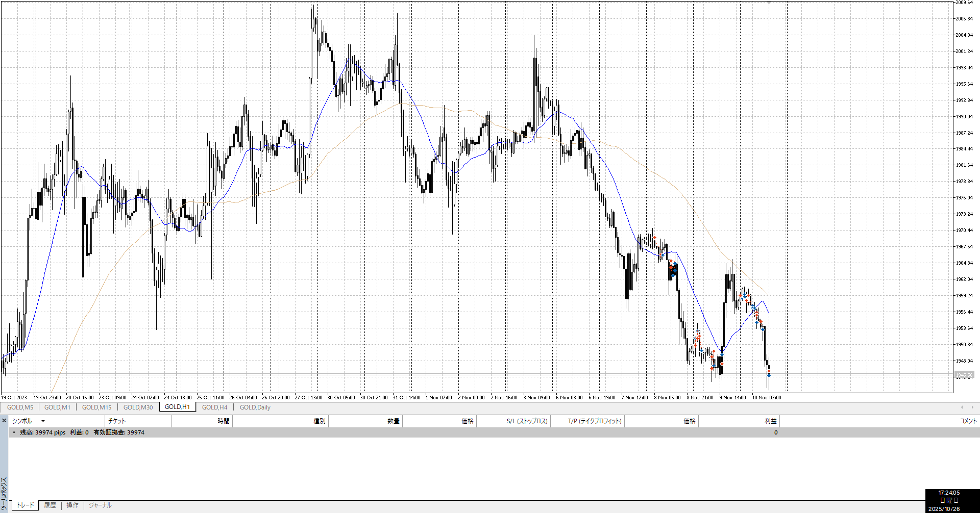Open the GOLD,H4 chart tab
This screenshot has width=980, height=513.
tap(214, 407)
